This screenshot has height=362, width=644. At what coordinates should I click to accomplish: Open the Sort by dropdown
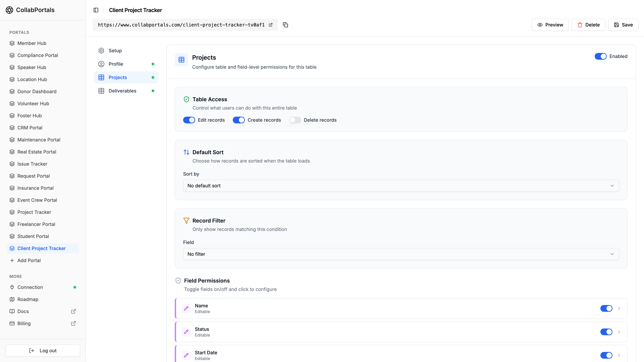point(401,186)
